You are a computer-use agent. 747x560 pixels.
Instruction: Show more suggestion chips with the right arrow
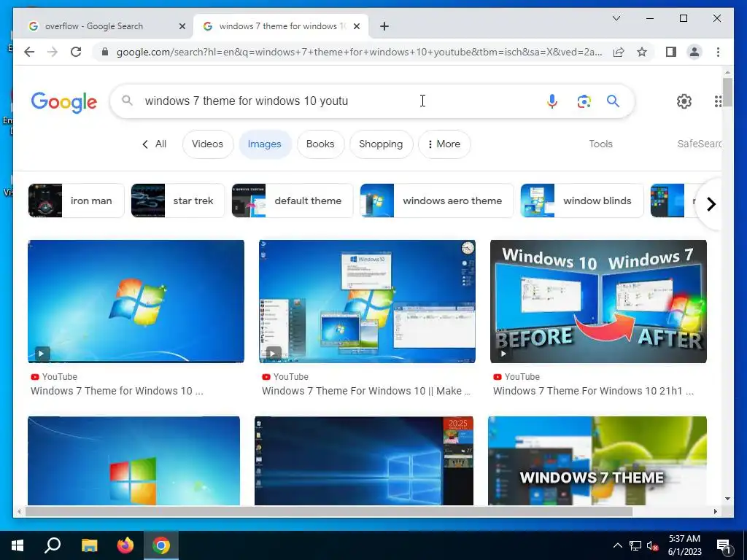[x=711, y=204]
